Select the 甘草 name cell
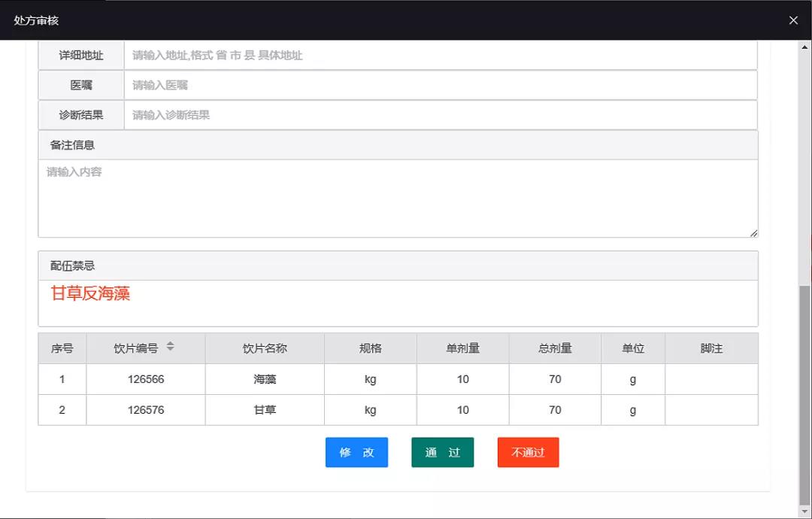812x519 pixels. pyautogui.click(x=265, y=410)
